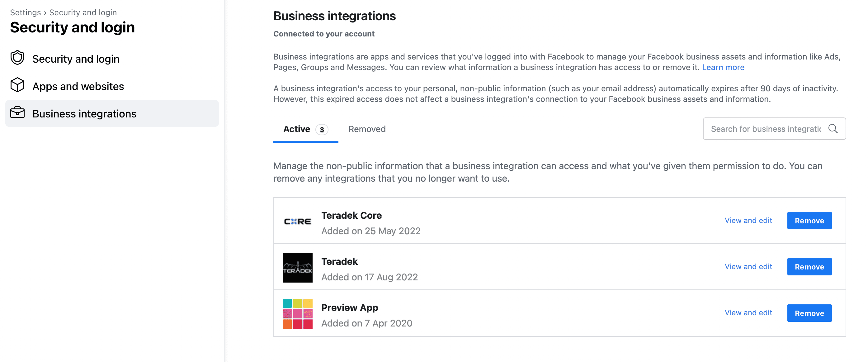The width and height of the screenshot is (868, 362).
Task: View and edit Preview App permissions
Action: (748, 312)
